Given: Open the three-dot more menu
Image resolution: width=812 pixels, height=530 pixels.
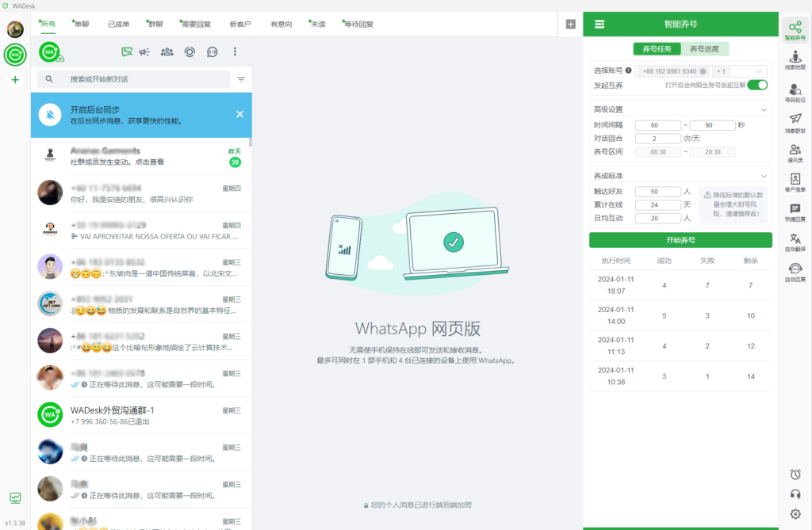Looking at the screenshot, I should [235, 51].
